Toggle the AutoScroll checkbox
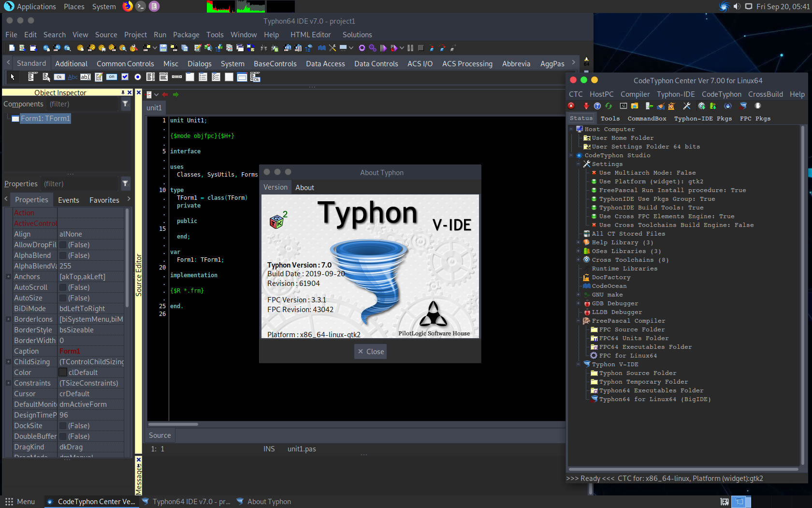The height and width of the screenshot is (508, 812). (63, 287)
